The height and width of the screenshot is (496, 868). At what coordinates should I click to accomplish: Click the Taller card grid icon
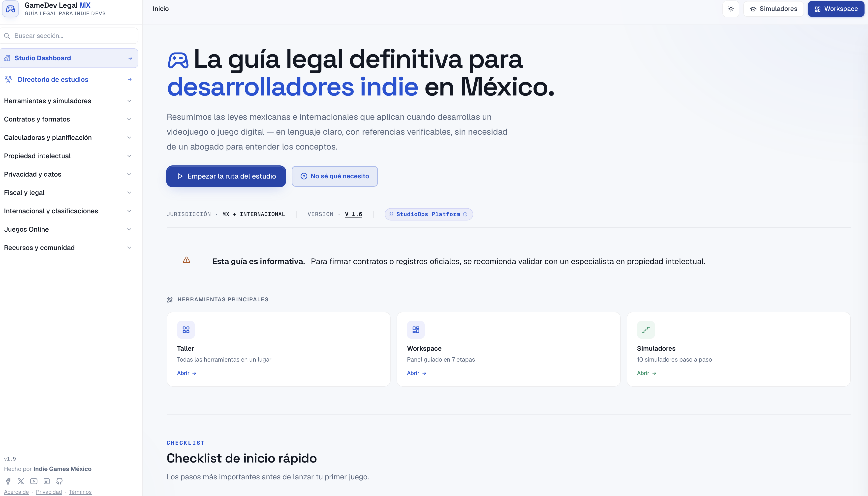[186, 330]
